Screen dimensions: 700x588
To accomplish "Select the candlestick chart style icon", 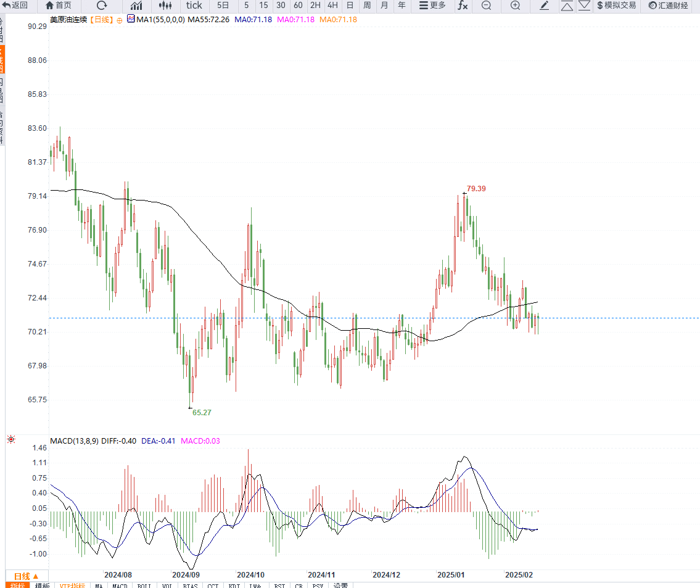I will [165, 6].
